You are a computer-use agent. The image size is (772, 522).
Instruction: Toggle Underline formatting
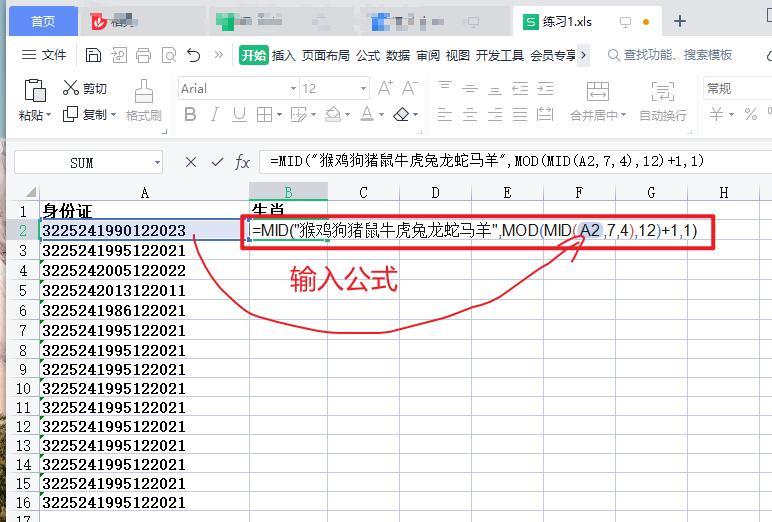click(239, 115)
